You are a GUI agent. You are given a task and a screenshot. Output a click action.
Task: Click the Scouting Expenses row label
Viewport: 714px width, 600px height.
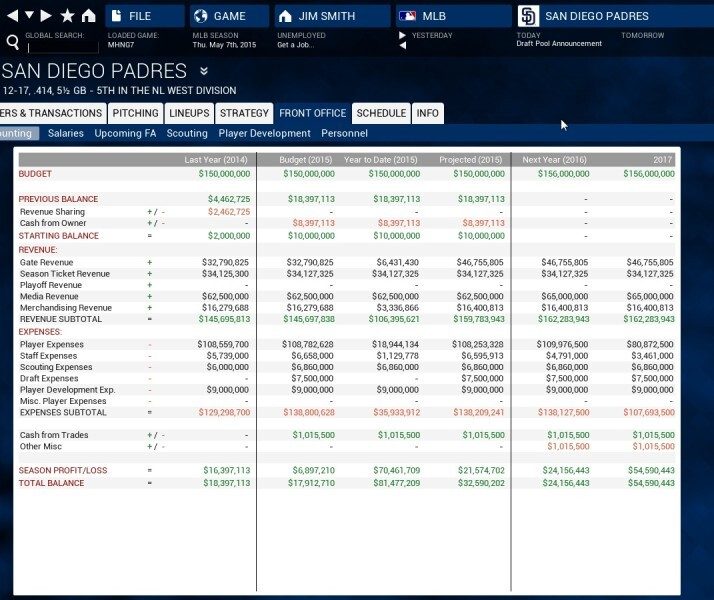point(56,367)
